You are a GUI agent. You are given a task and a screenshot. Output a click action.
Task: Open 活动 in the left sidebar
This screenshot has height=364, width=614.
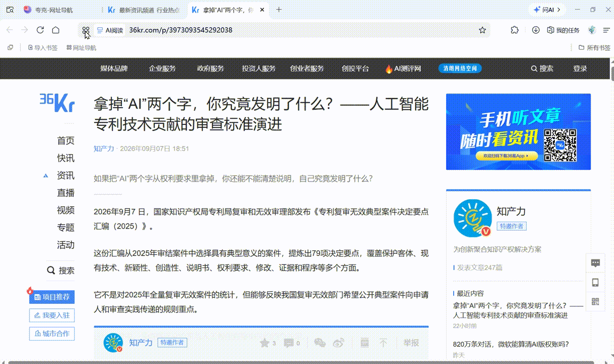coord(66,245)
